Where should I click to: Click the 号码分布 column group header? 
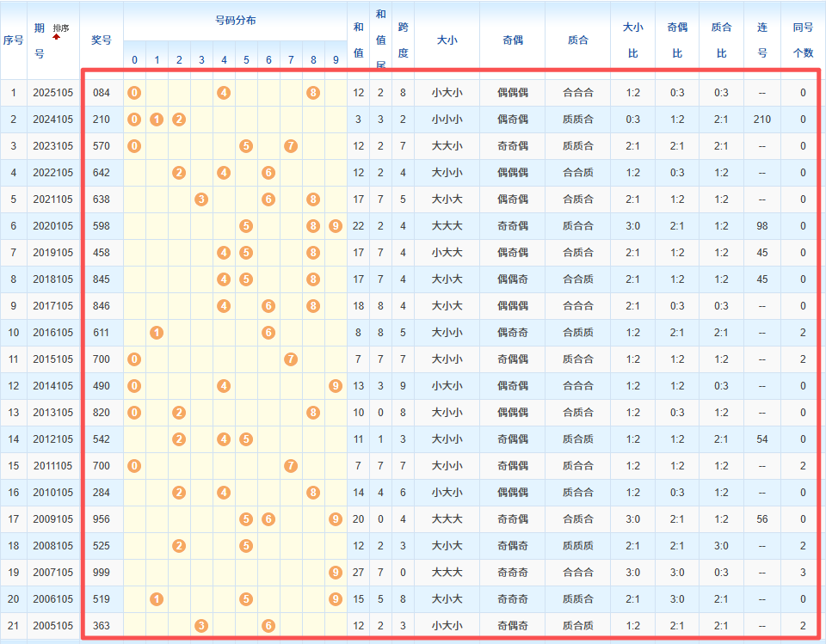pos(235,21)
